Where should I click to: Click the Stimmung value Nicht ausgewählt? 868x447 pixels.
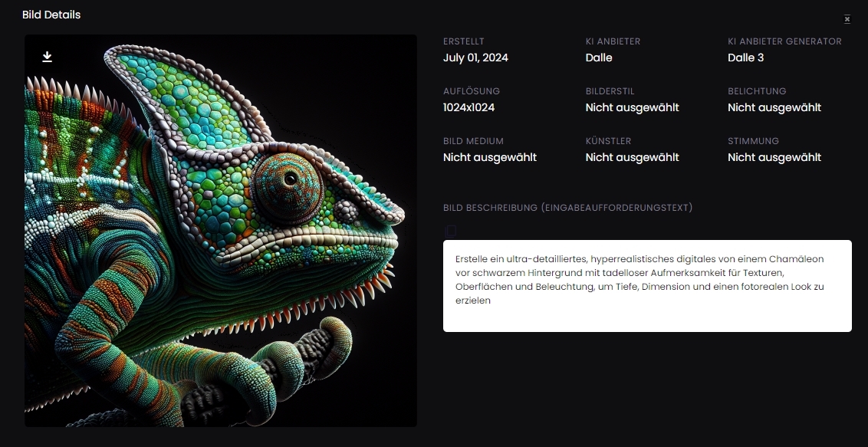774,157
